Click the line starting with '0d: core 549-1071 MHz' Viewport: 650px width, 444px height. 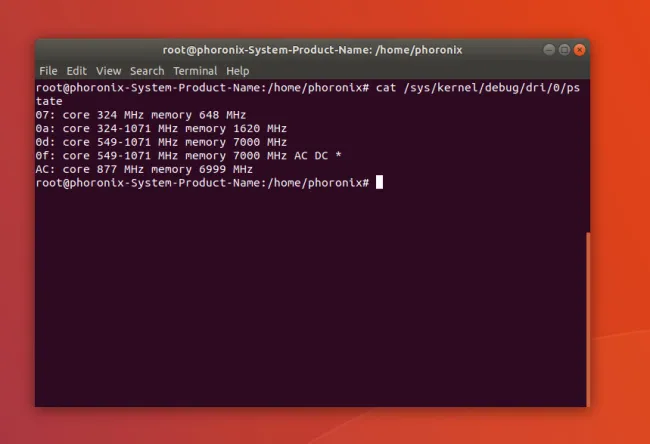click(161, 142)
